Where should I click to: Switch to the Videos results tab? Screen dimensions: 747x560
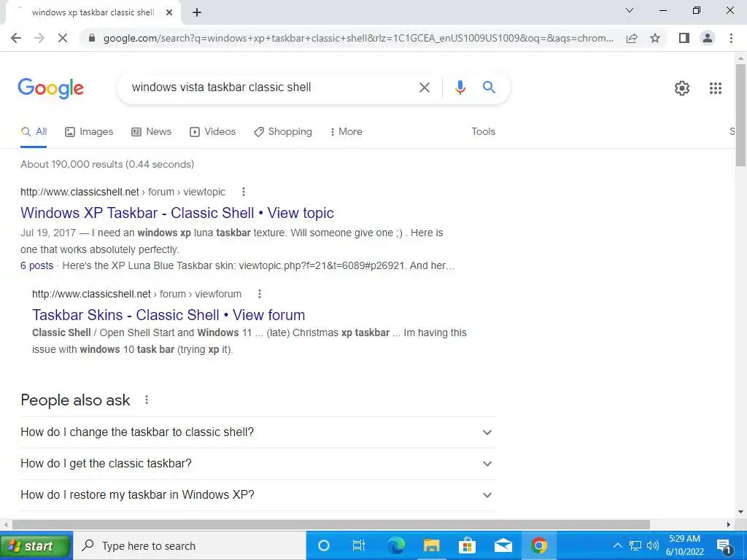pos(212,132)
